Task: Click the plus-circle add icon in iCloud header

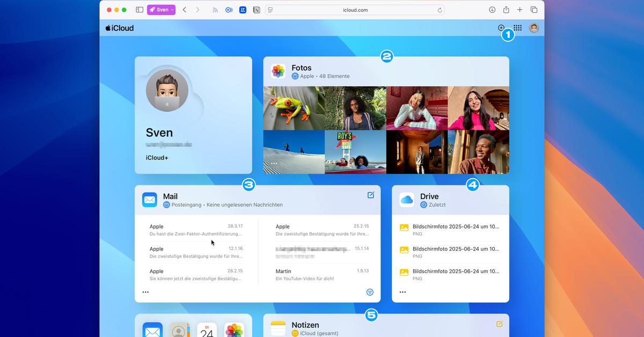Action: pos(501,28)
